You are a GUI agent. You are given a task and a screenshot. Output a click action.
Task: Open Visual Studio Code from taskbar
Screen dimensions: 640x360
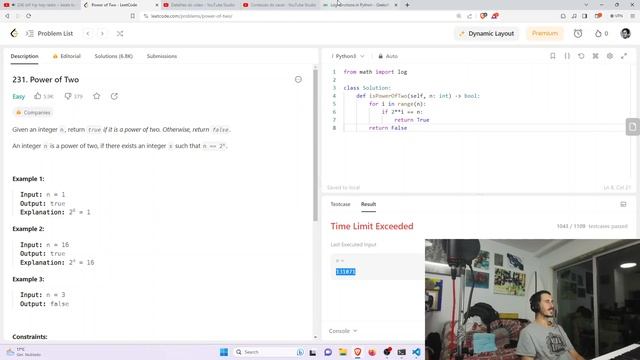click(416, 352)
